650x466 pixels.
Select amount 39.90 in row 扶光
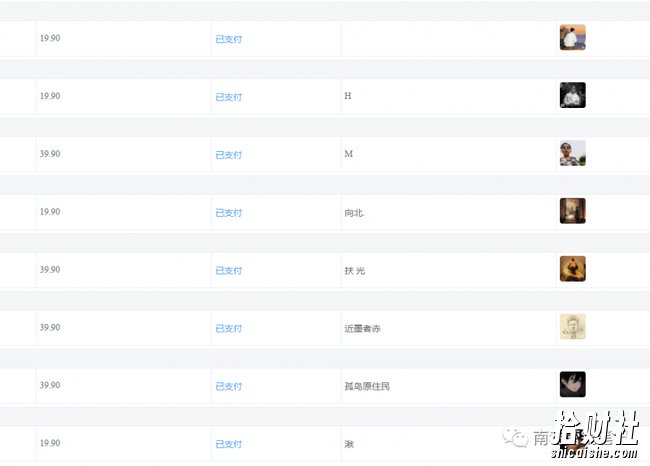click(50, 269)
